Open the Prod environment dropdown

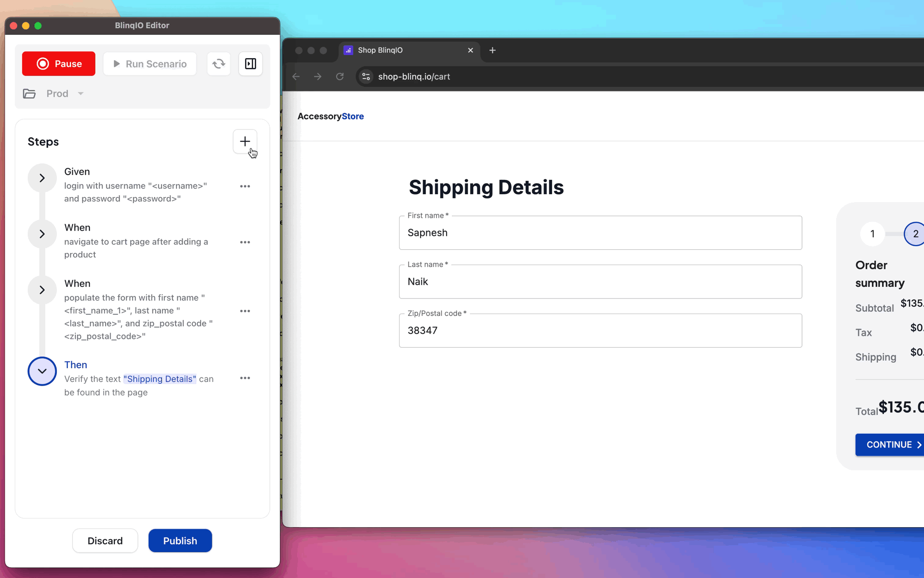80,93
